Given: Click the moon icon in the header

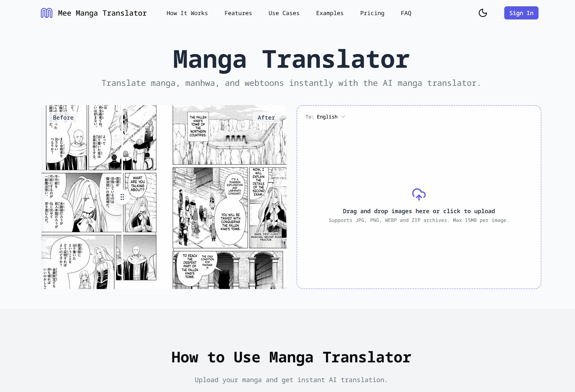Looking at the screenshot, I should click(x=483, y=13).
